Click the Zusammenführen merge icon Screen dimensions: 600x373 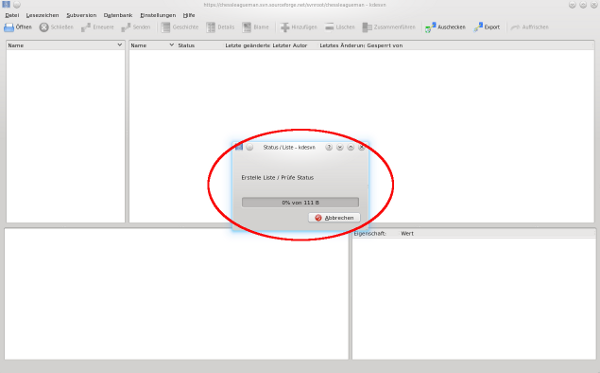click(x=367, y=27)
